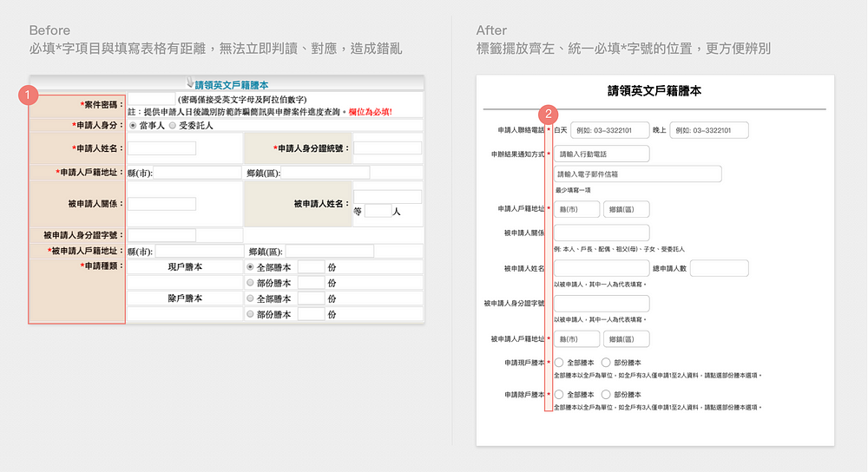Click the 請輸入行動電話 mobile phone field
Image resolution: width=868 pixels, height=472 pixels.
pos(602,154)
